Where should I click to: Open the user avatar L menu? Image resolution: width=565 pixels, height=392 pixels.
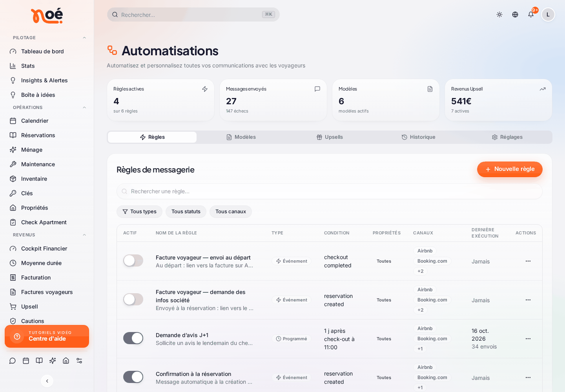point(548,15)
